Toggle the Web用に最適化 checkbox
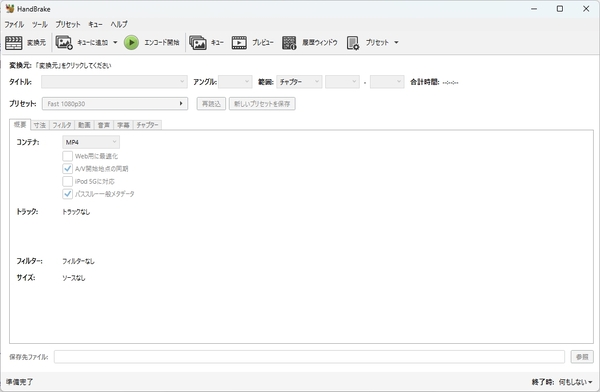 67,156
